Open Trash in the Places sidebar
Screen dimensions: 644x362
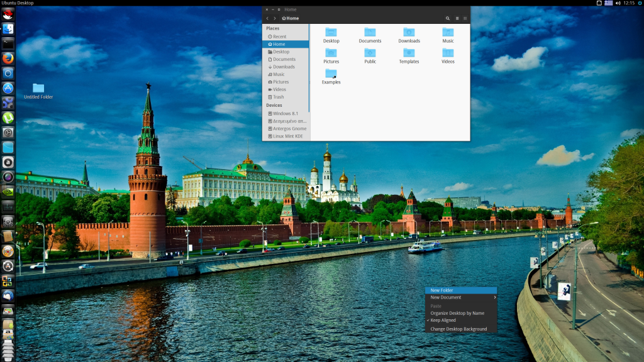pyautogui.click(x=286, y=97)
